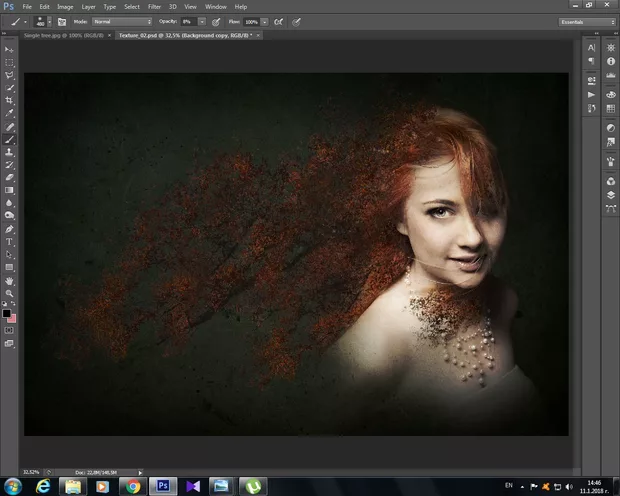The image size is (620, 496).
Task: Select the Crop tool
Action: point(10,101)
